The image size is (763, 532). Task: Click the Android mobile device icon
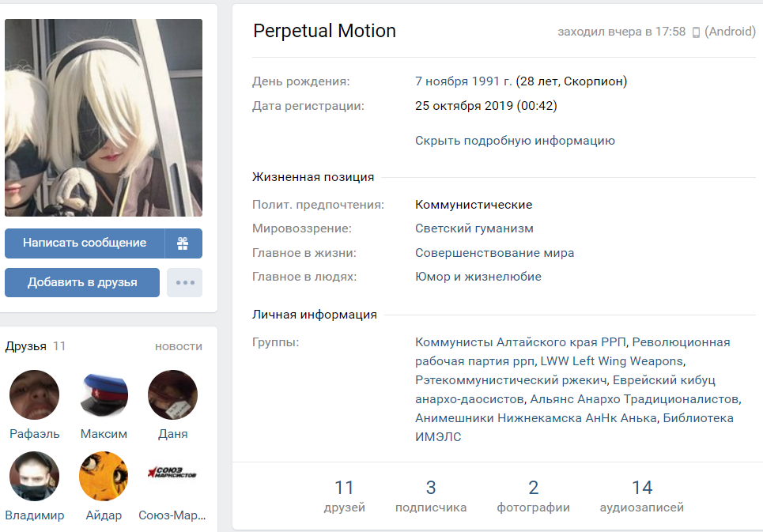pyautogui.click(x=696, y=32)
